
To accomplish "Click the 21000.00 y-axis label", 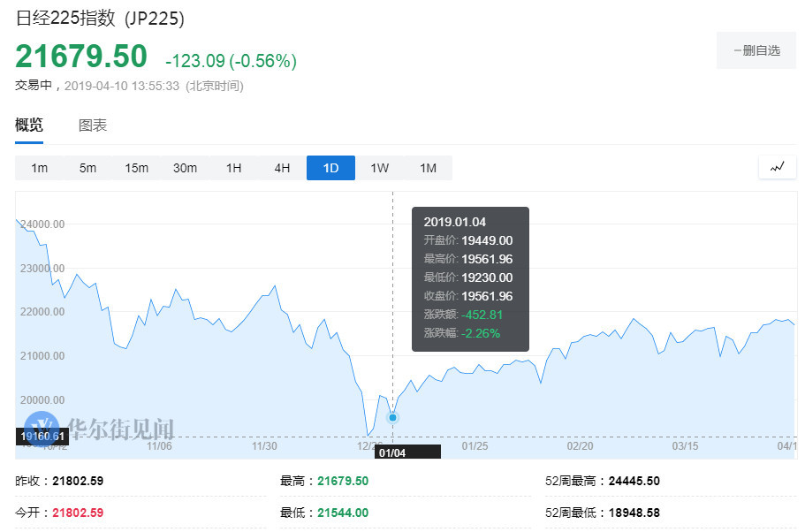I will (x=42, y=355).
